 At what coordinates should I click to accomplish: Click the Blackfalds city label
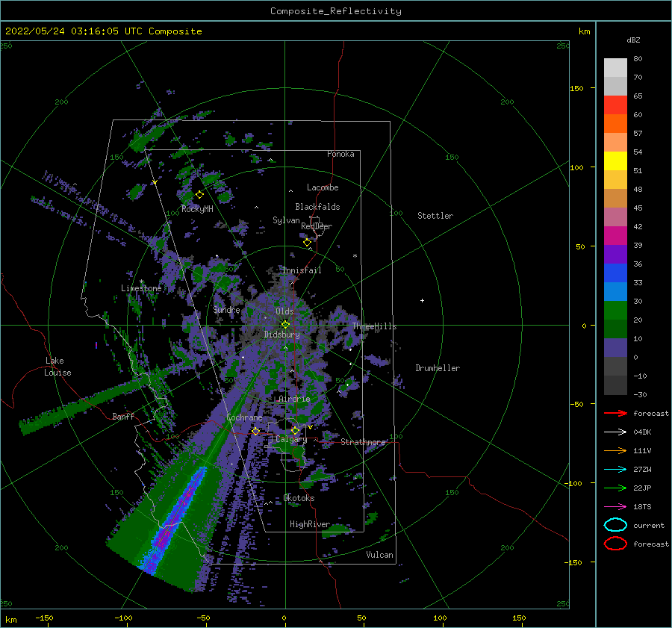point(317,207)
